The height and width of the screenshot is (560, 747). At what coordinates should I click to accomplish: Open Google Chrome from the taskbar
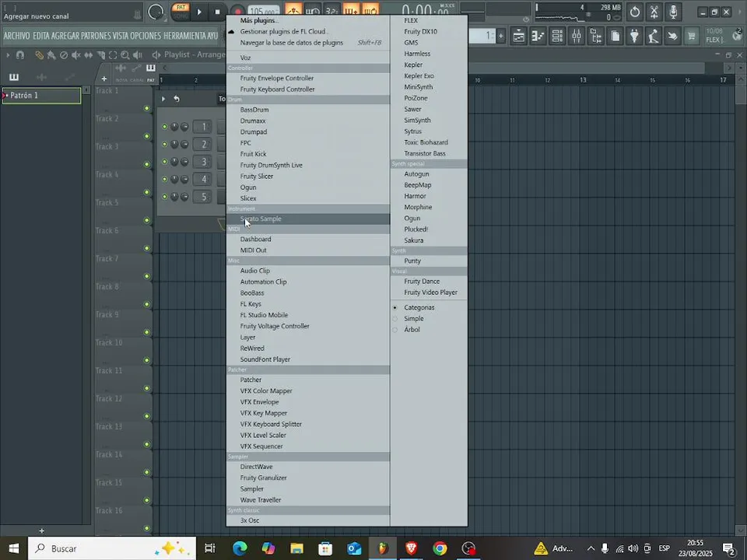(440, 548)
